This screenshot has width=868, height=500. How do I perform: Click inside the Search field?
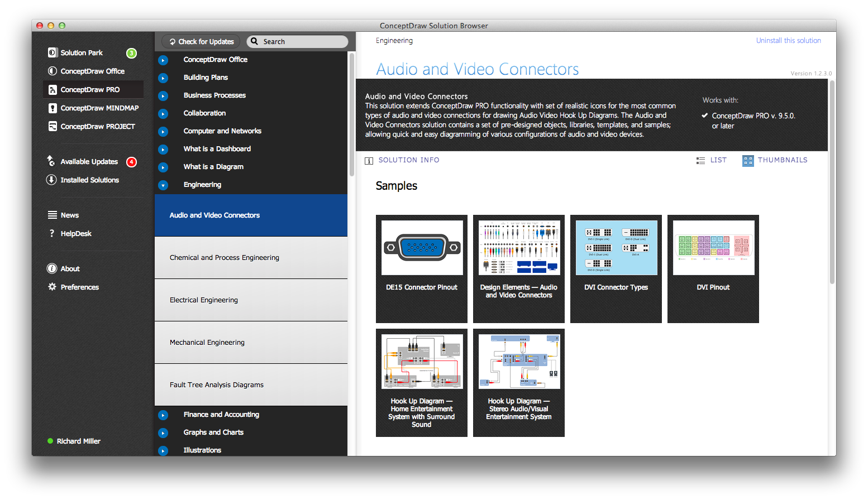298,42
